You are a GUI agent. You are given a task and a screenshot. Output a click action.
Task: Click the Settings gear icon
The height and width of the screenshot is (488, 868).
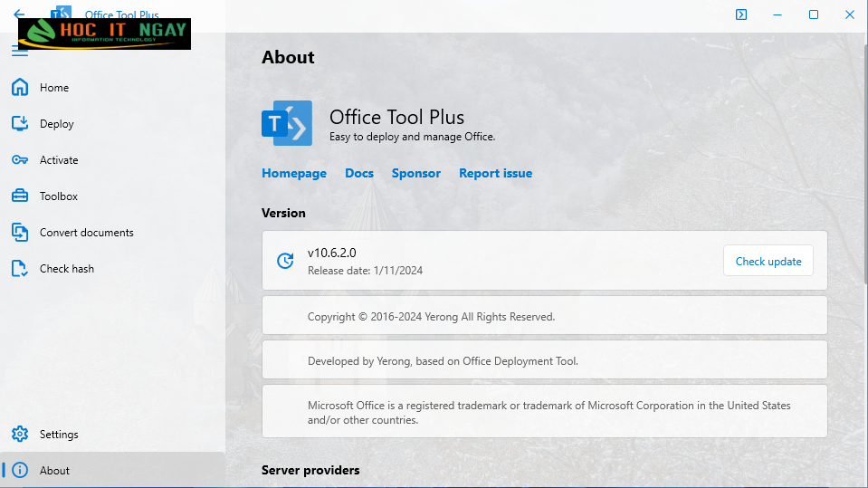click(x=20, y=434)
